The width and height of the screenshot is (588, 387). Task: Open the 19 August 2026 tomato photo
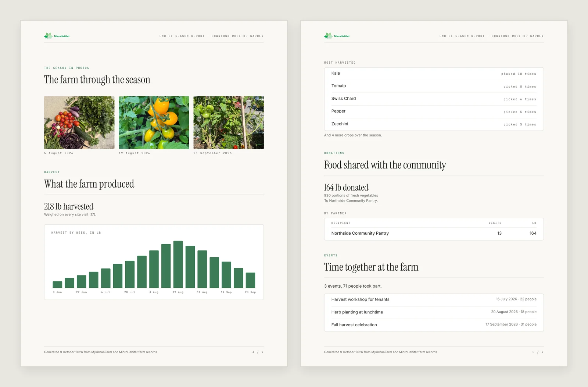154,123
